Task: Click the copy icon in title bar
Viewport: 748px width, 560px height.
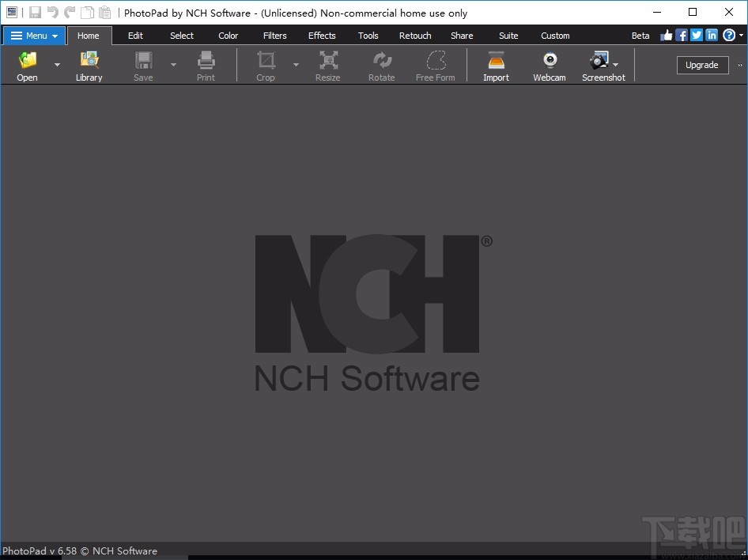Action: 87,13
